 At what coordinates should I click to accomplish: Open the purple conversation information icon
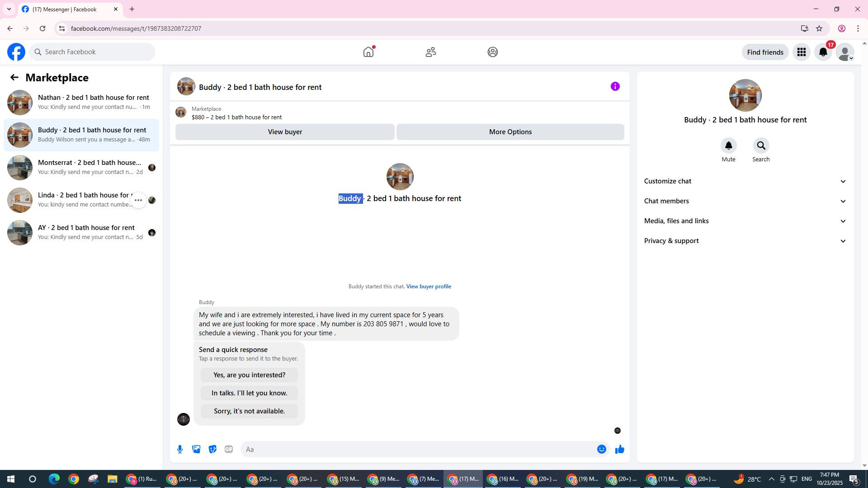click(x=615, y=86)
